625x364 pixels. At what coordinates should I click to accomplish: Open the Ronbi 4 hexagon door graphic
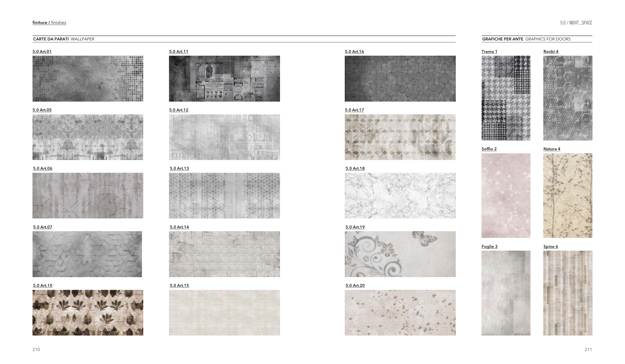coord(567,98)
